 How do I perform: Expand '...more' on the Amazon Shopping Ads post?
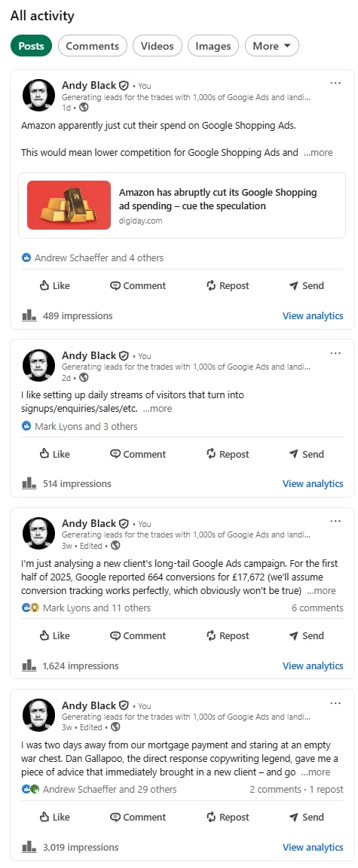[x=318, y=152]
